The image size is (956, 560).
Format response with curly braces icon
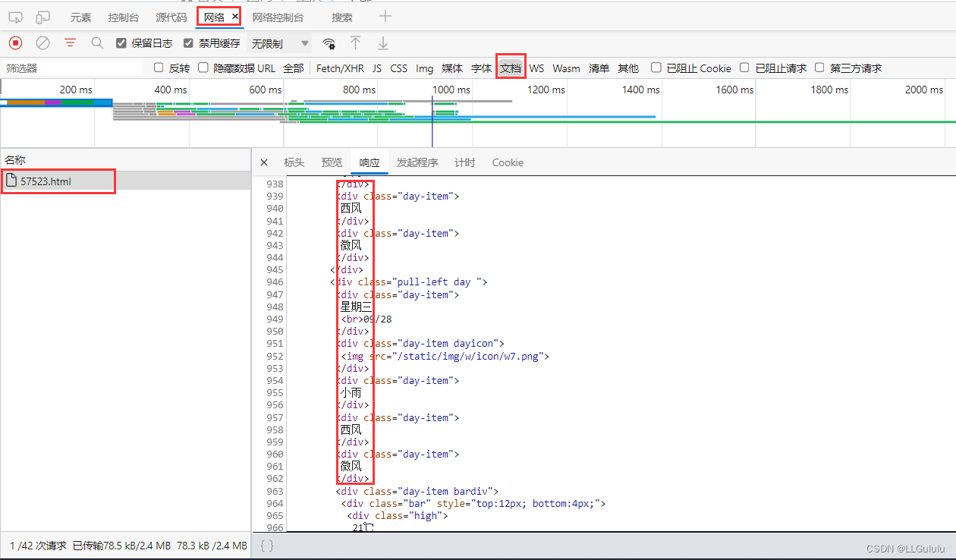267,545
